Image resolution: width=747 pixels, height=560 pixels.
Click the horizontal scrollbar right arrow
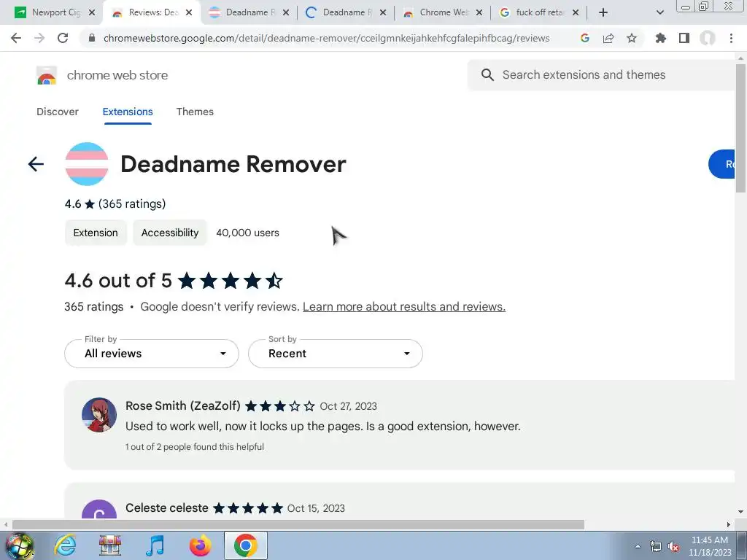click(729, 524)
